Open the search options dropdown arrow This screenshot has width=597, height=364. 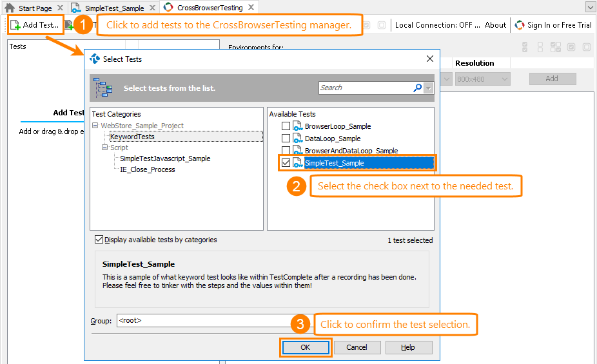point(429,88)
